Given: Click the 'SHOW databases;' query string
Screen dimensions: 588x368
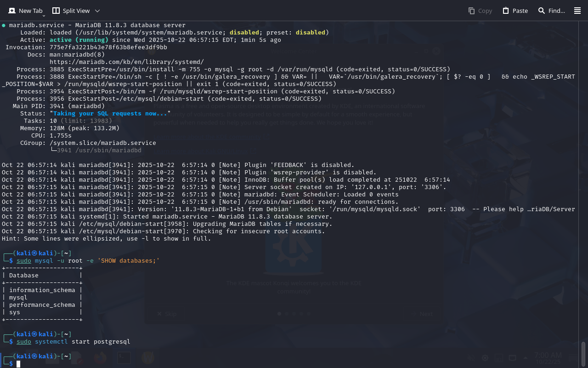Looking at the screenshot, I should (x=128, y=260).
